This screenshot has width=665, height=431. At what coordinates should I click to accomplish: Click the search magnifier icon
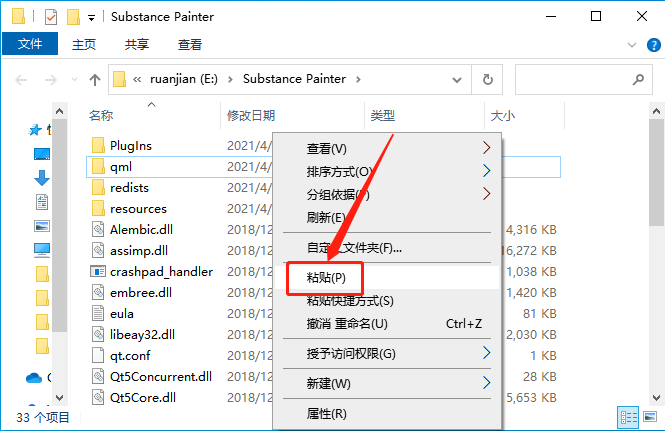tap(638, 79)
